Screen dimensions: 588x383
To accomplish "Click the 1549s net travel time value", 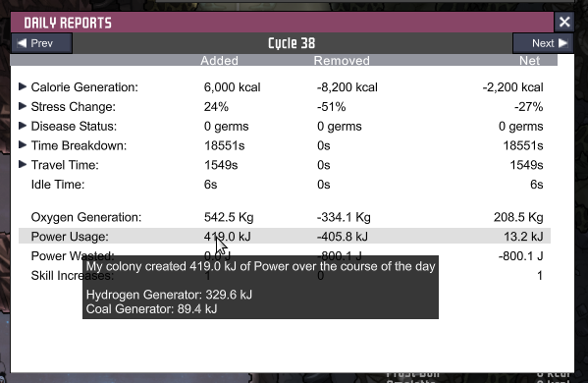I will click(526, 165).
